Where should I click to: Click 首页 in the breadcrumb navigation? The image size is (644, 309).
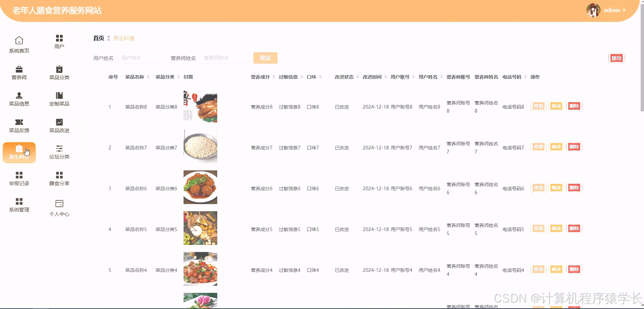tap(98, 38)
